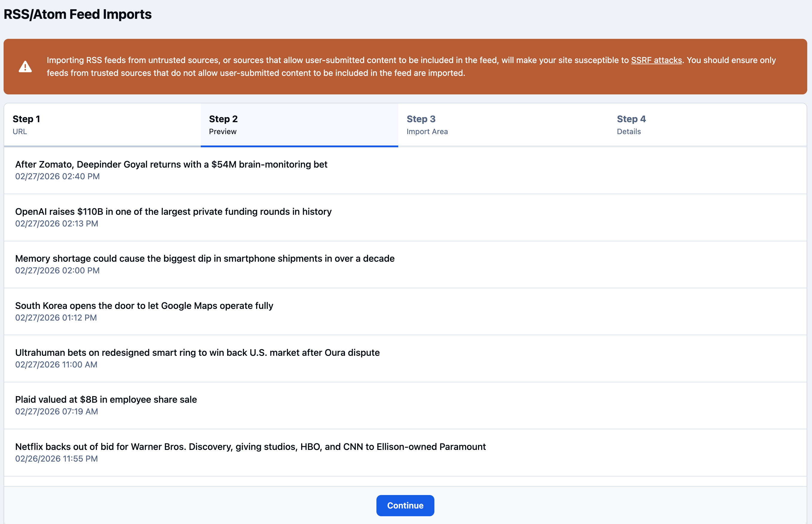Select the Step 2 Preview tab
The image size is (812, 524).
(x=299, y=125)
